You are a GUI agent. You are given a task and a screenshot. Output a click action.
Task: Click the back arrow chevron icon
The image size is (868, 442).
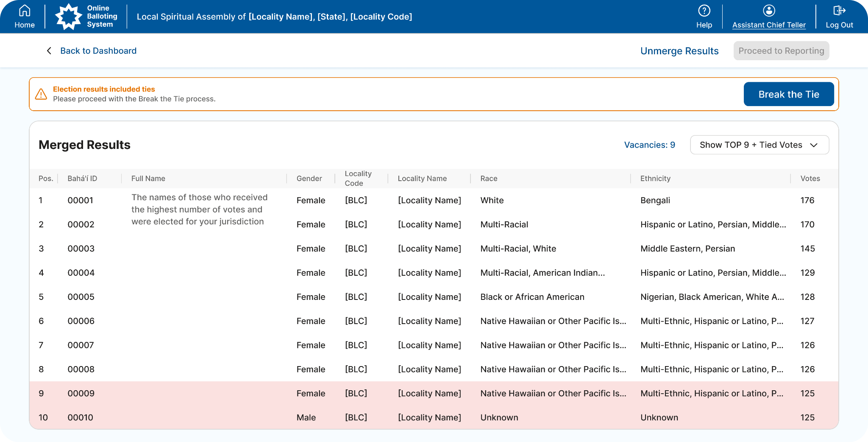[49, 51]
